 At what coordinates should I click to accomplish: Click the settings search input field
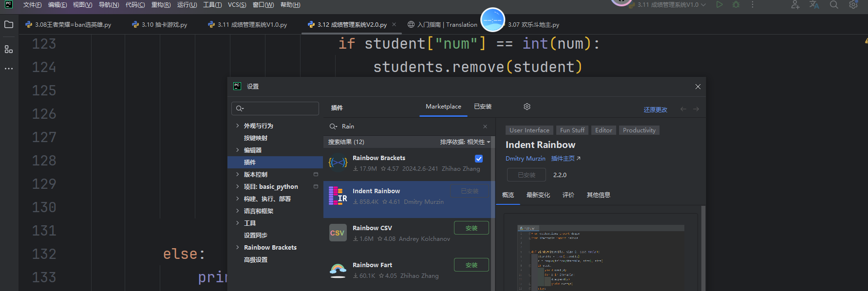coord(275,108)
